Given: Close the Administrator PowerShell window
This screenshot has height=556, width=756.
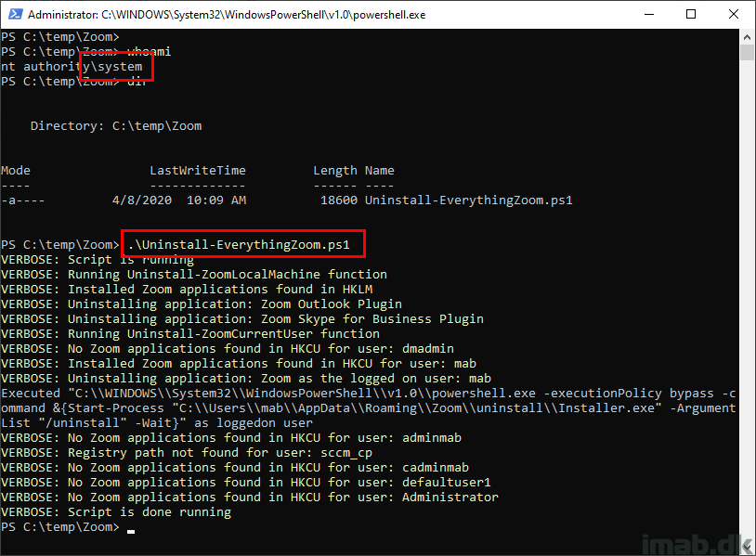Looking at the screenshot, I should pos(734,15).
